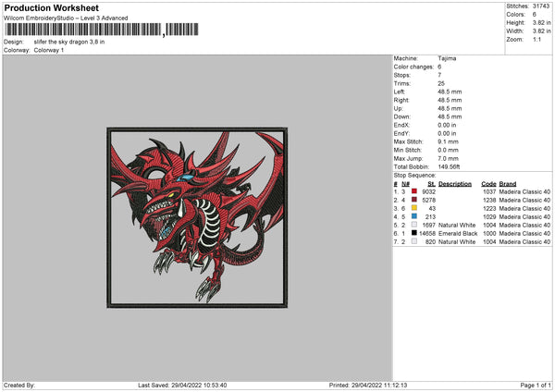Click the stitch count 14658
Viewport: 555px width, 392px height.
pyautogui.click(x=427, y=234)
